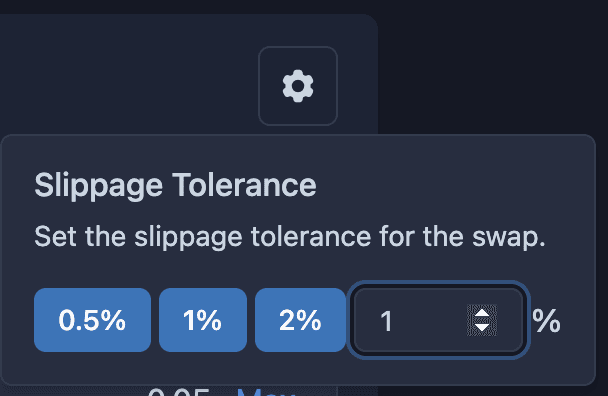
Task: Decrease slippage with the stepper down arrow
Action: 482,328
